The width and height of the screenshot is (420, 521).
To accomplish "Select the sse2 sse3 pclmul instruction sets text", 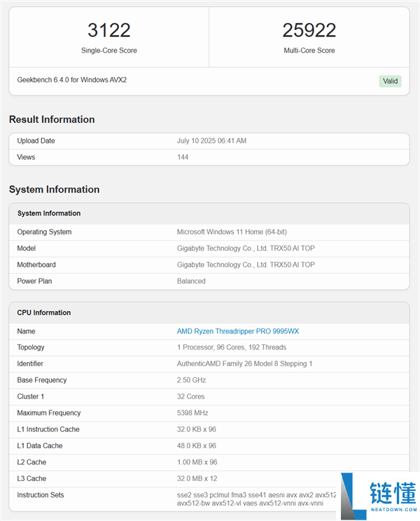I will [256, 499].
